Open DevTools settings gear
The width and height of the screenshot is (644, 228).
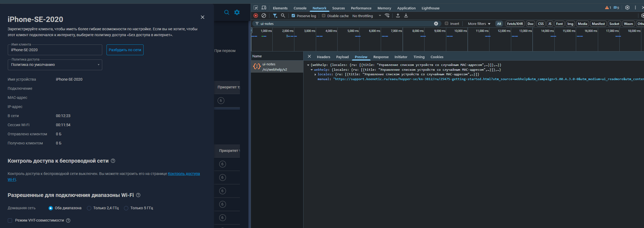627,8
